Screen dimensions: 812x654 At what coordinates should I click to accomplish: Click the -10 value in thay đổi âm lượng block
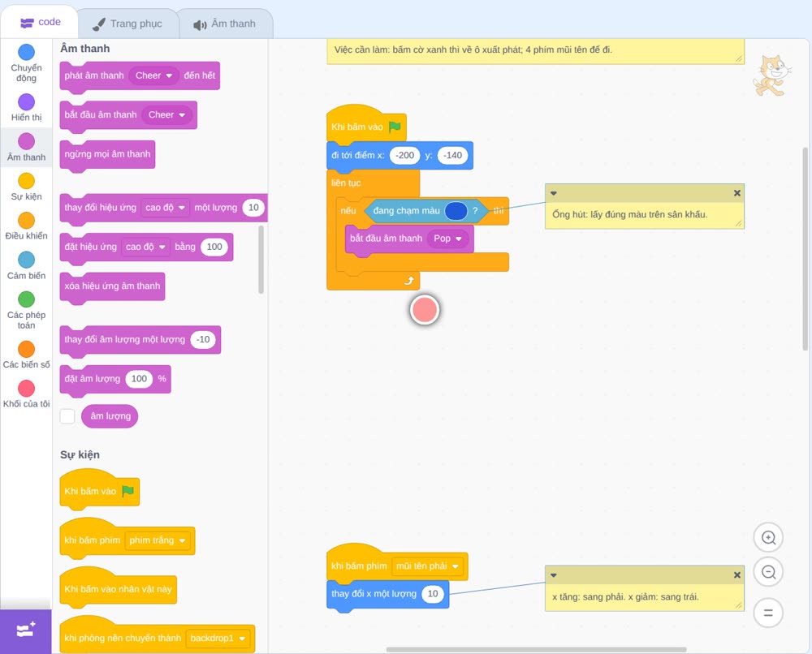(x=203, y=339)
